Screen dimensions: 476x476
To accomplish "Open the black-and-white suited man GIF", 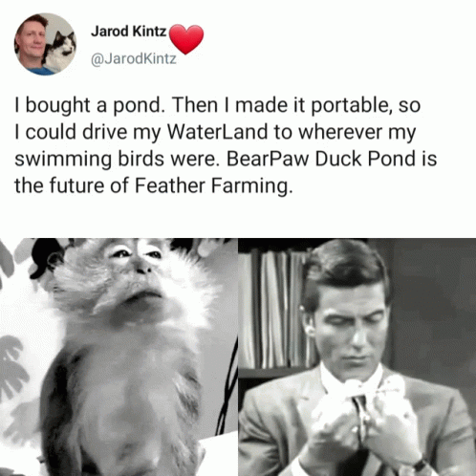I will click(357, 357).
